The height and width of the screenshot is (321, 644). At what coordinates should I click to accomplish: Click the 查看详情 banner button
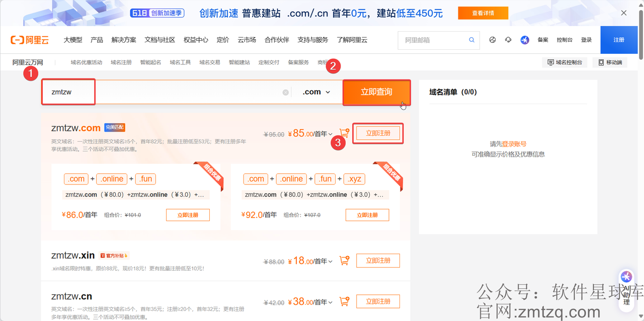[x=483, y=13]
